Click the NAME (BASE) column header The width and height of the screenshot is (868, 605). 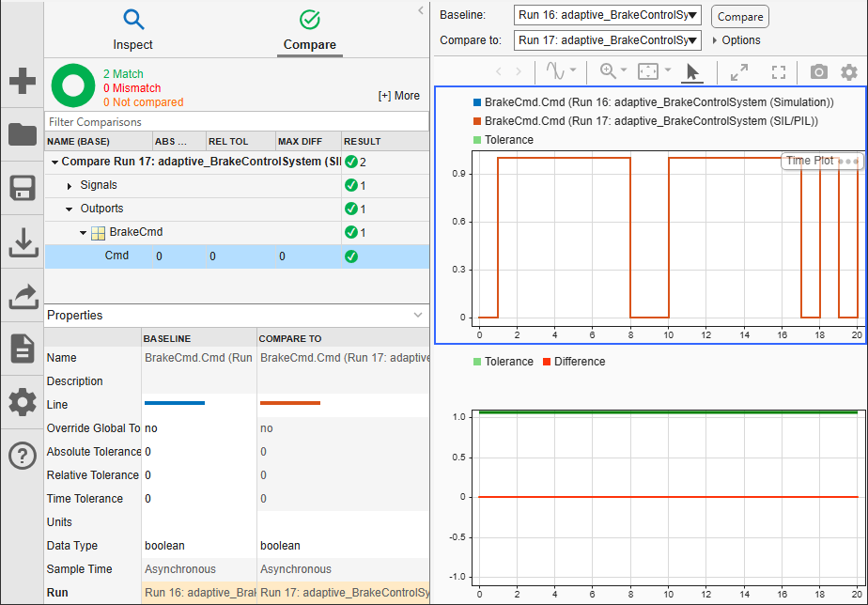click(98, 141)
